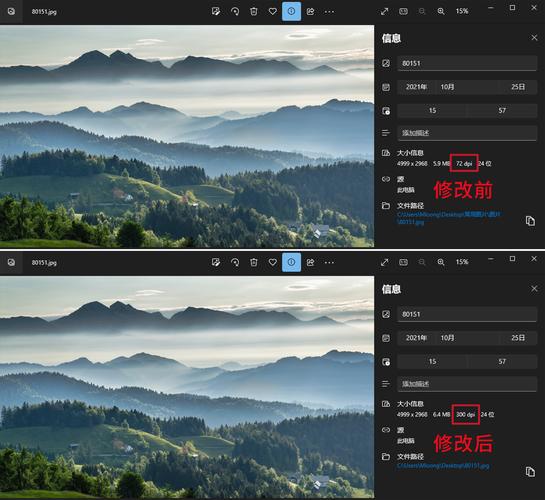
Task: Open the year 2021年 date selector in top panel
Action: 416,87
